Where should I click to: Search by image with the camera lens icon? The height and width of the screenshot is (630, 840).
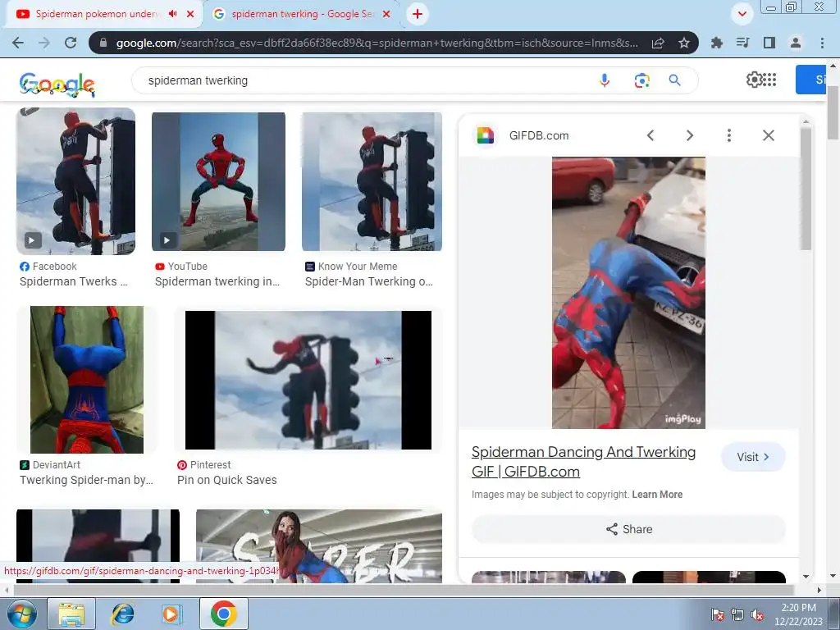click(641, 80)
